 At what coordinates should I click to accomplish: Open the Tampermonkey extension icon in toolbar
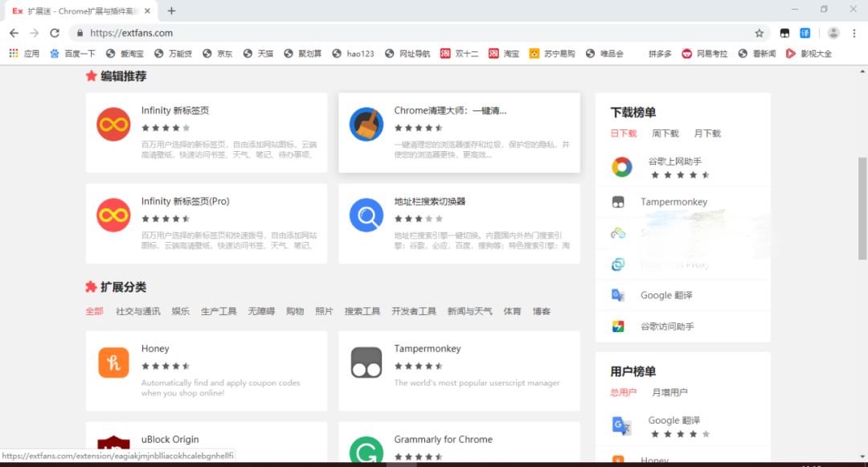tap(784, 33)
